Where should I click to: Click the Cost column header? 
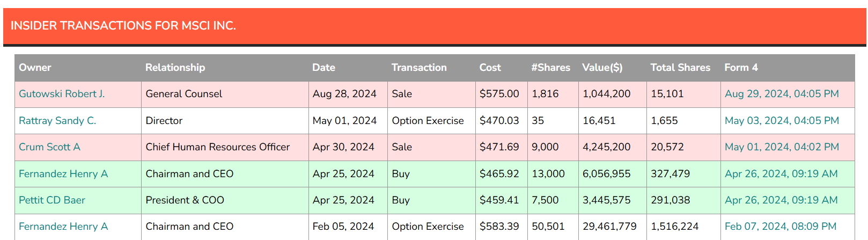pos(490,68)
